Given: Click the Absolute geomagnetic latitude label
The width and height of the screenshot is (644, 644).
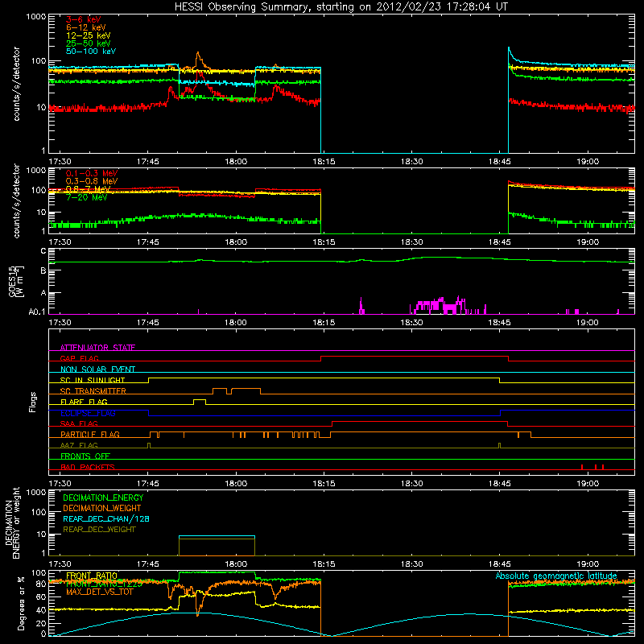Looking at the screenshot, I should coord(556,576).
